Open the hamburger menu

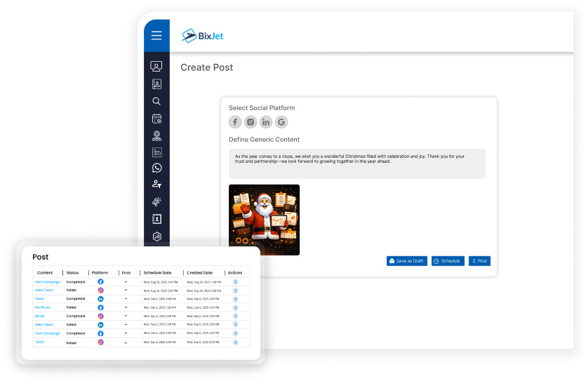(156, 36)
